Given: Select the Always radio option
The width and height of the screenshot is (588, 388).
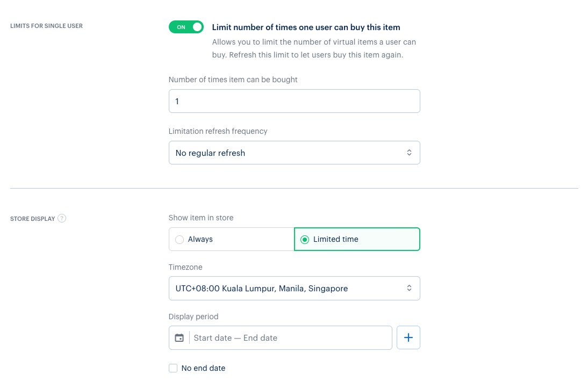Looking at the screenshot, I should click(x=180, y=239).
